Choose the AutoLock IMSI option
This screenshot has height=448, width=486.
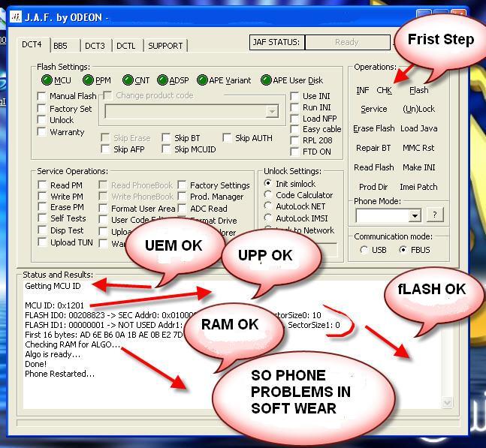pyautogui.click(x=268, y=218)
